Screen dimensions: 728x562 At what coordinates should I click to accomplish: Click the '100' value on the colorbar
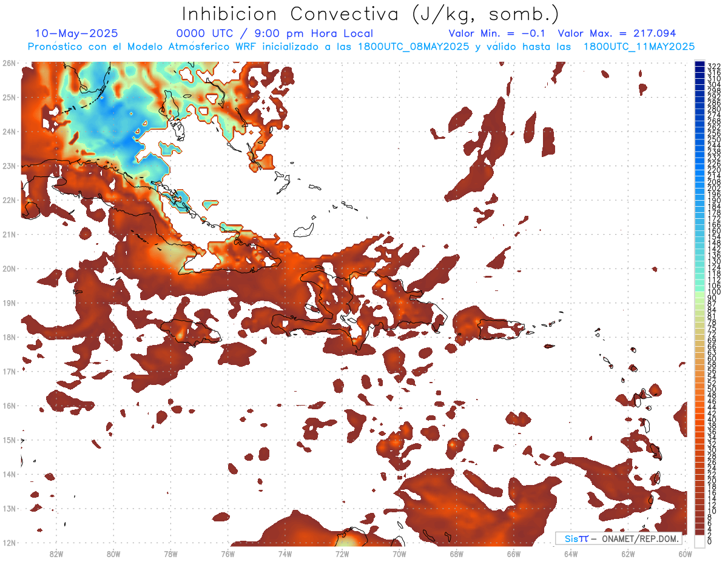[713, 292]
